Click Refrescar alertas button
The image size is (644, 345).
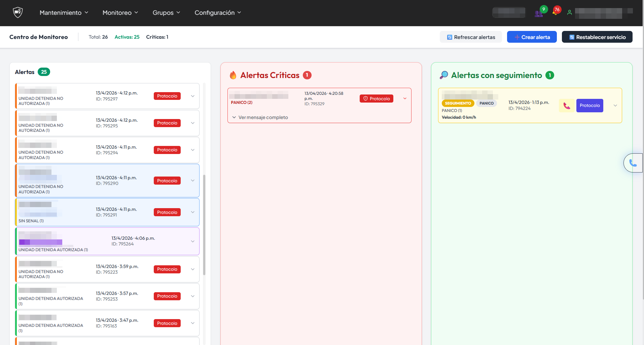pos(471,37)
